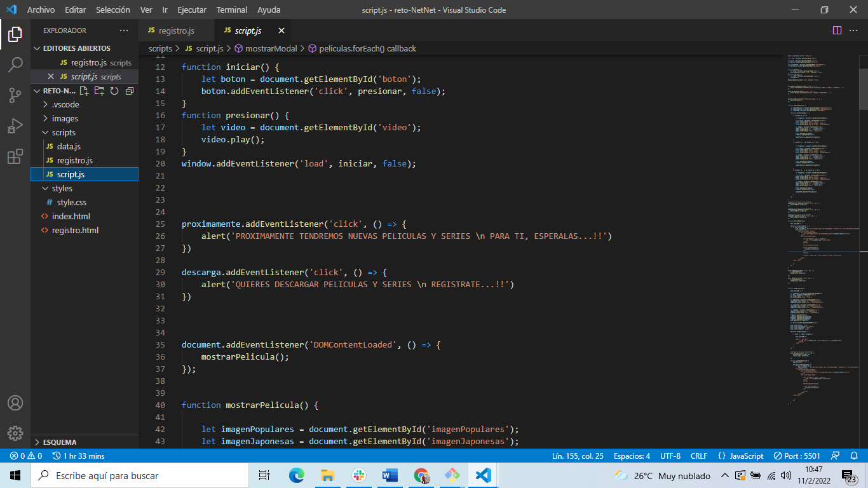Open the explorer more actions ellipsis
Image resolution: width=868 pixels, height=488 pixels.
pyautogui.click(x=123, y=30)
